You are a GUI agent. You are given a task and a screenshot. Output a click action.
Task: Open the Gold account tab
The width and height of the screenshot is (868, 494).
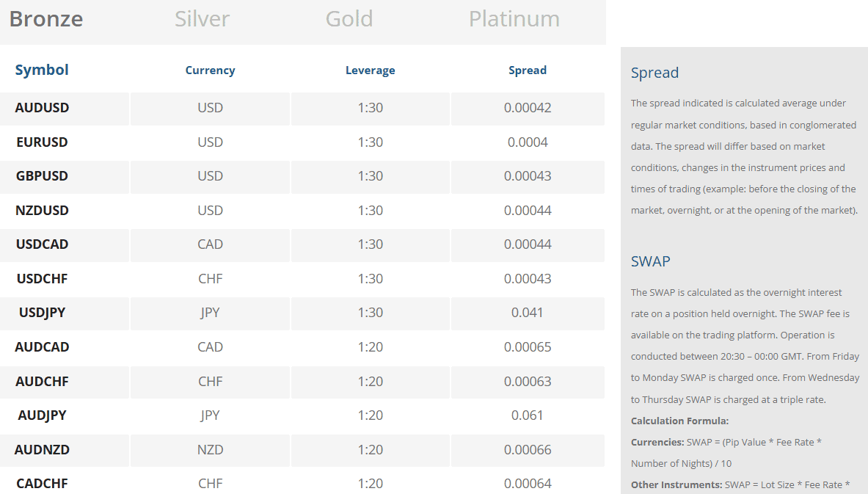coord(349,19)
